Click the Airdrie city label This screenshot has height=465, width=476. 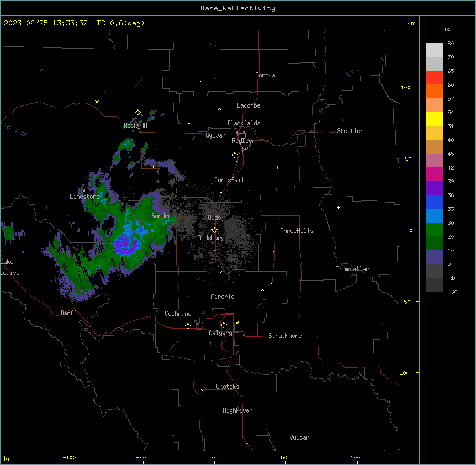pyautogui.click(x=223, y=297)
